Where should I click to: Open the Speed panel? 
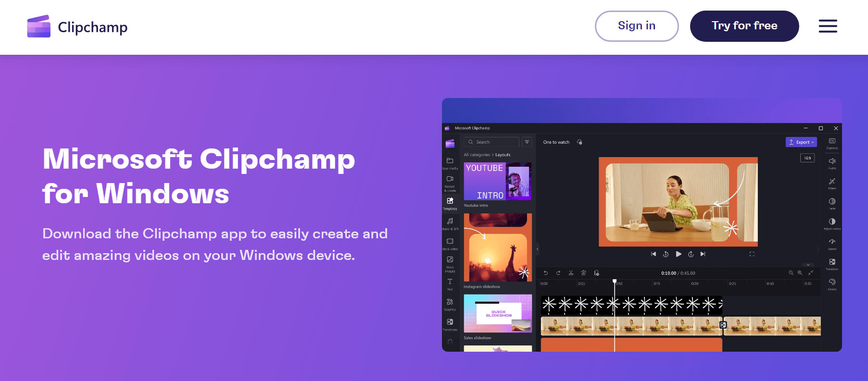click(832, 244)
